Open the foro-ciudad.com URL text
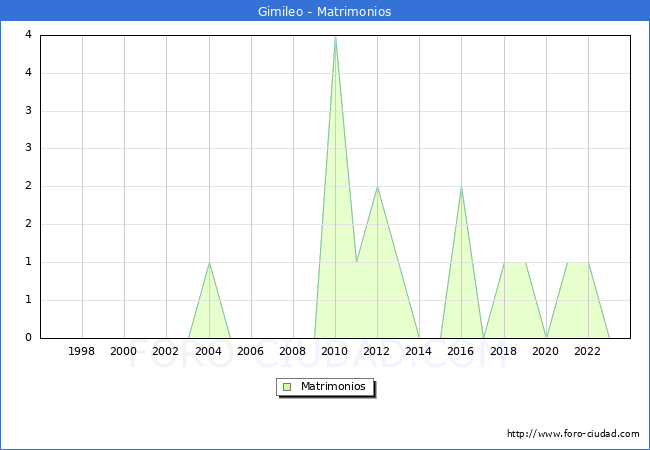 (573, 434)
